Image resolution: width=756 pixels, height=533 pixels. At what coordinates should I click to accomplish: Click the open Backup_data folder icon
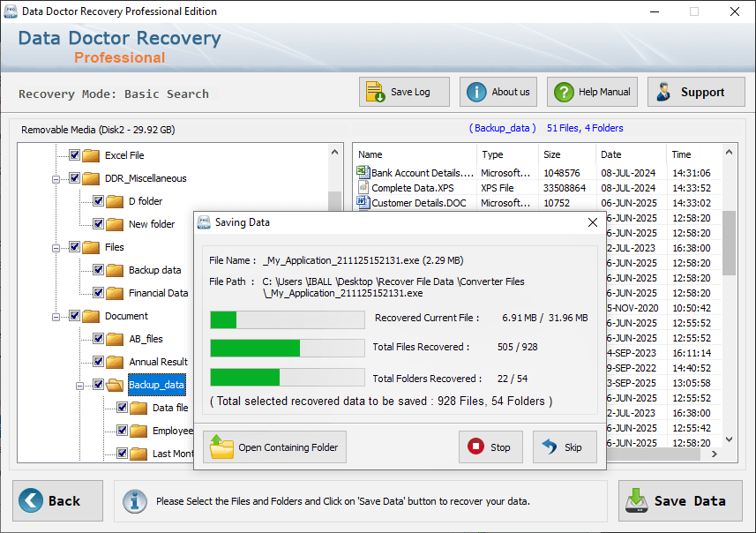click(x=115, y=385)
